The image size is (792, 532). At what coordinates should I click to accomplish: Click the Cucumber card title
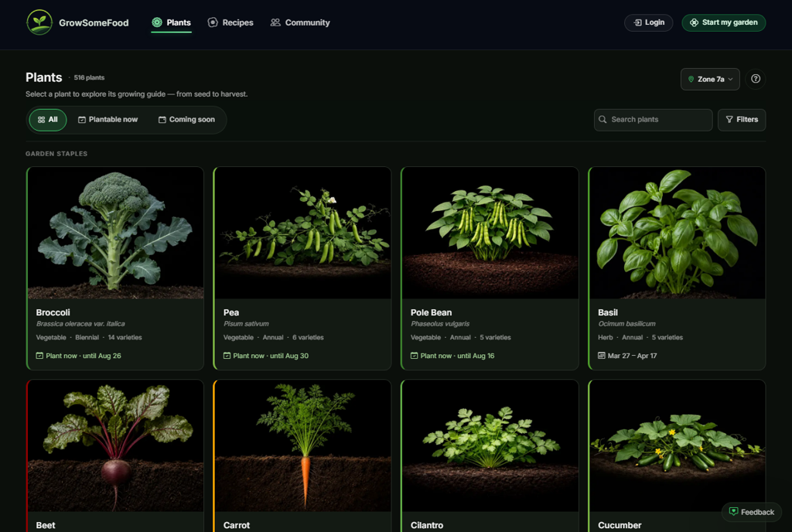click(x=620, y=526)
